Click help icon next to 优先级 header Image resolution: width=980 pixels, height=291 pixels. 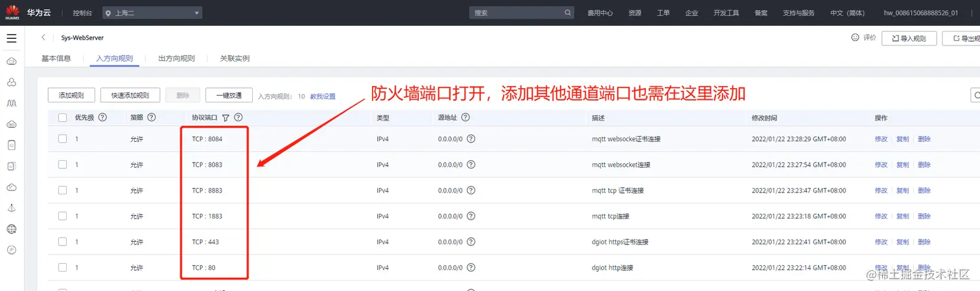coord(102,117)
